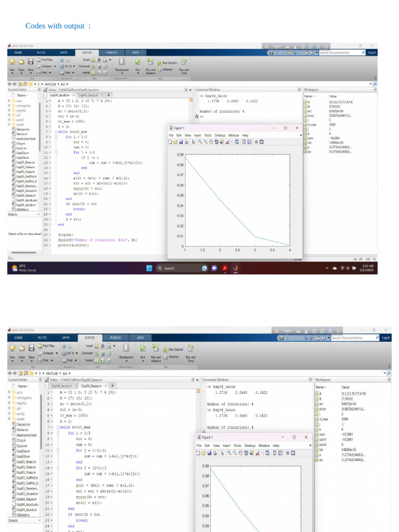The width and height of the screenshot is (399, 532).
Task: Click the Smart Indent icon in lower MATLAB
Action: point(96,361)
